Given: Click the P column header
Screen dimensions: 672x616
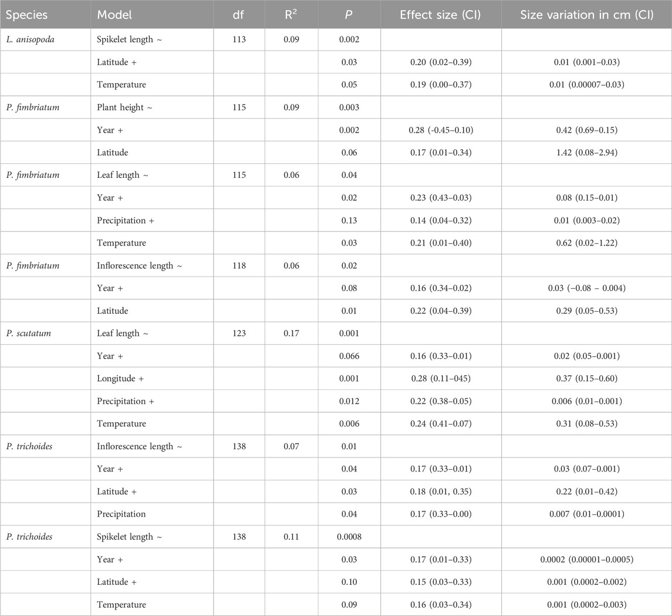Looking at the screenshot, I should coord(349,14).
